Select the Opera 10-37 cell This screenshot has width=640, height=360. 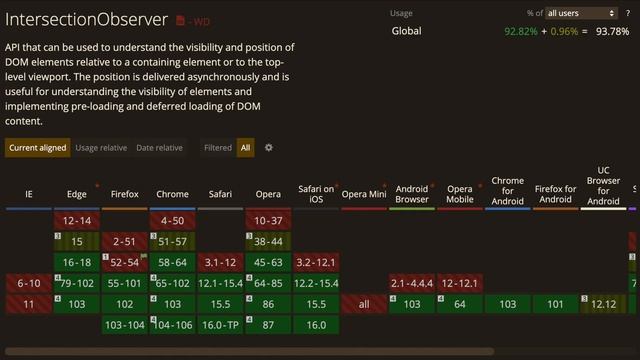(x=268, y=221)
